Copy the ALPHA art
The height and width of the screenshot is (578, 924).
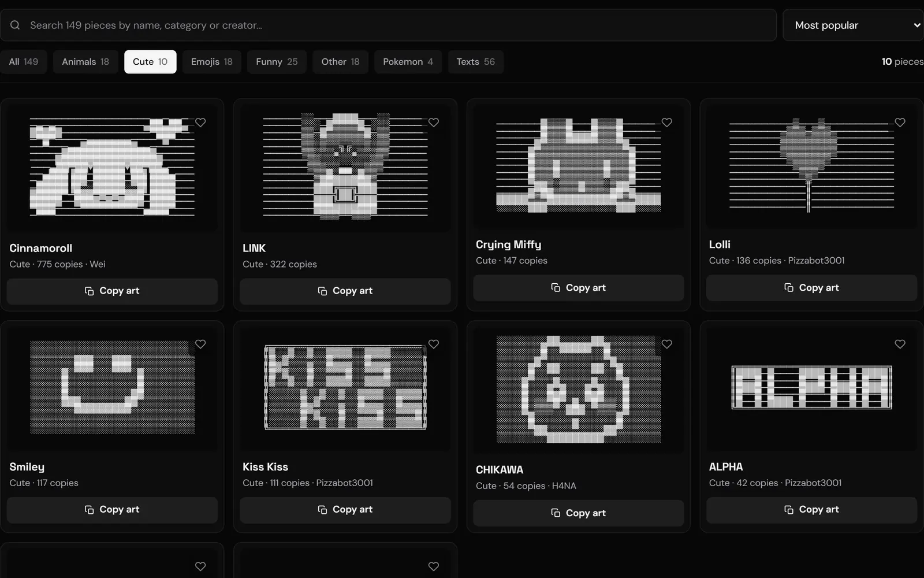click(x=811, y=509)
